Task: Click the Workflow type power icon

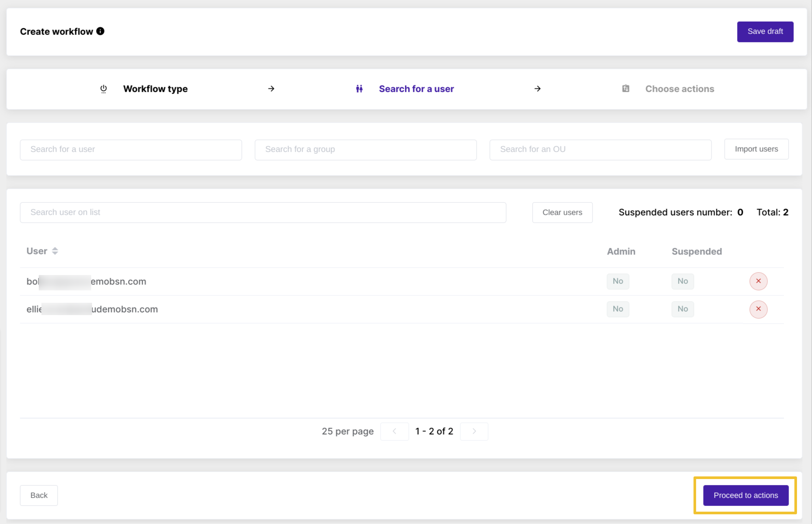Action: tap(104, 89)
